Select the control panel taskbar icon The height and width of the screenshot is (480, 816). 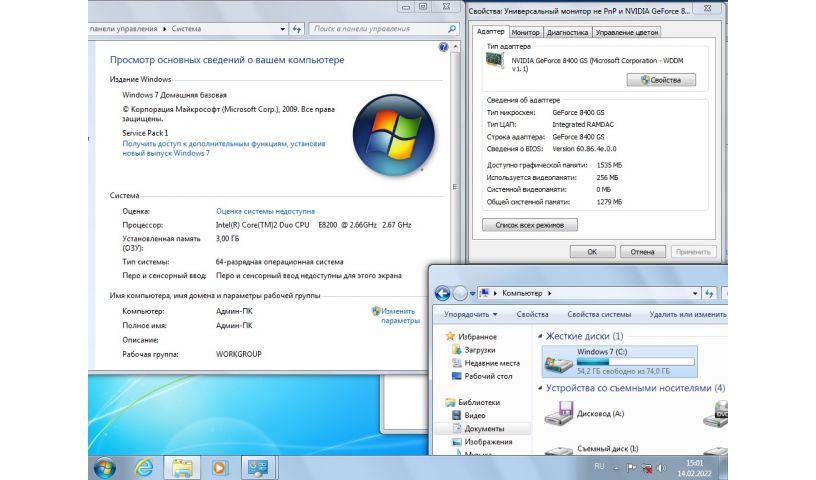(x=258, y=468)
